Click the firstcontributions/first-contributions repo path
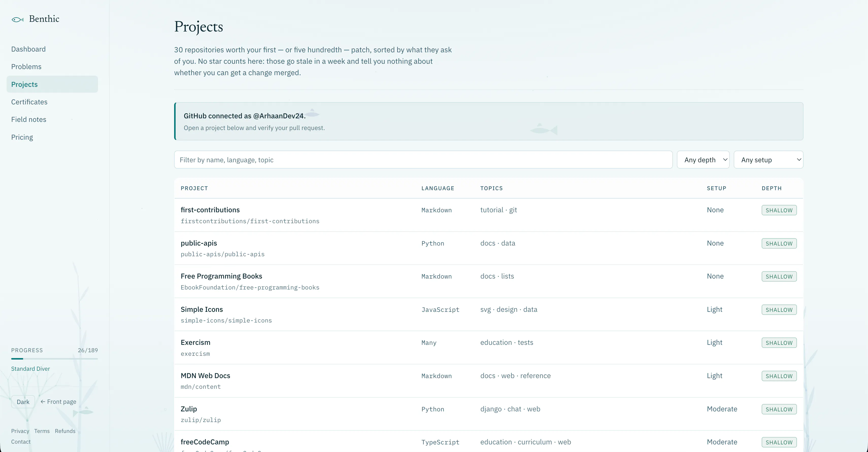 250,221
